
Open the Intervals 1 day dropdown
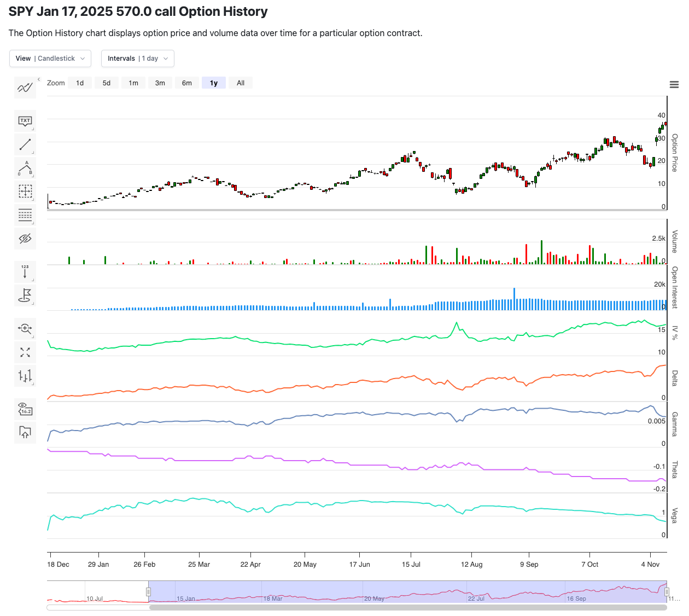138,59
